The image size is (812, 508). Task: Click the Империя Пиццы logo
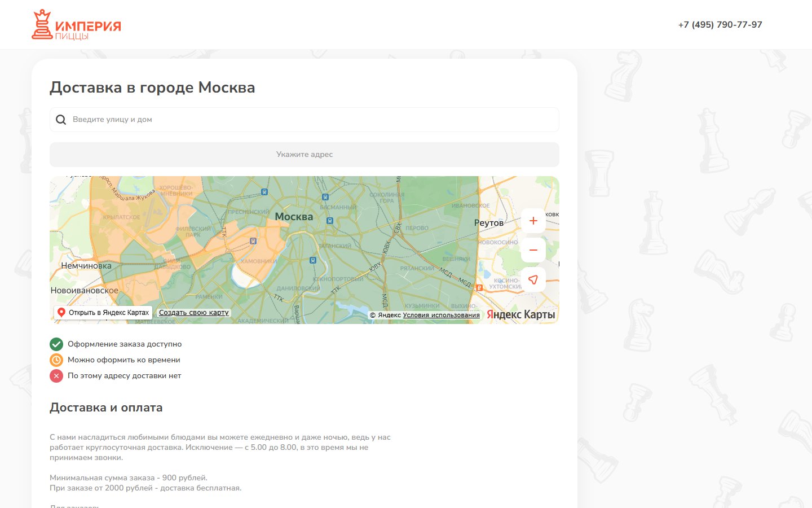point(76,25)
